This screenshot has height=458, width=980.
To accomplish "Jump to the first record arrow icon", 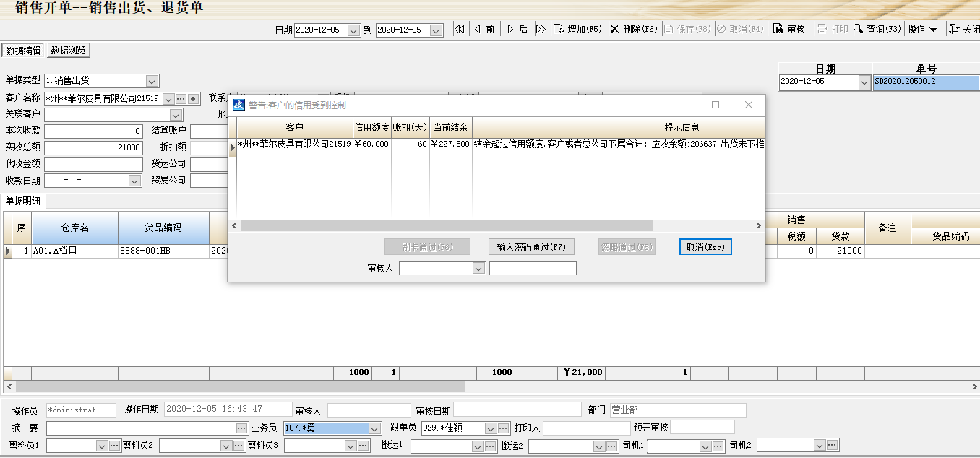I will pyautogui.click(x=459, y=29).
